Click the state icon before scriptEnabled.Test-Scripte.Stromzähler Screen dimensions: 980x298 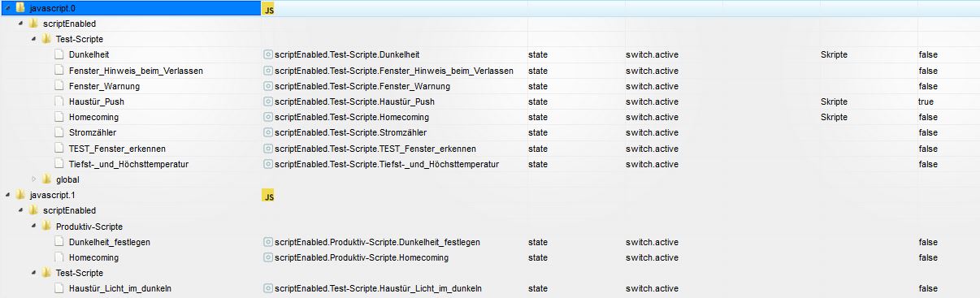coord(268,132)
